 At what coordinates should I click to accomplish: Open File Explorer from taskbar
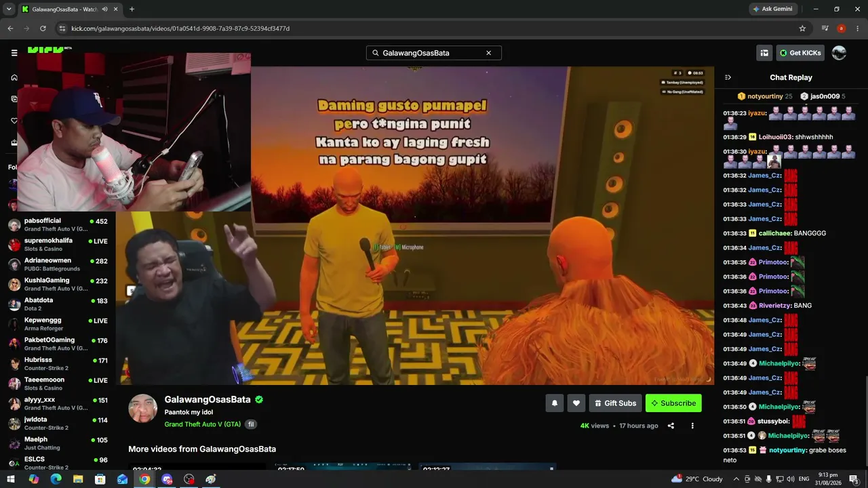click(78, 479)
